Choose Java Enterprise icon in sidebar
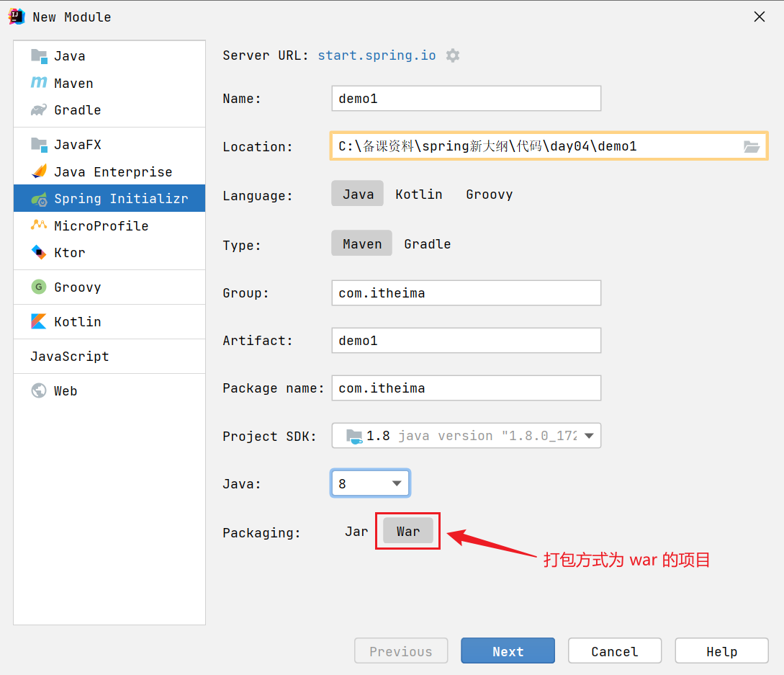Screen dimensions: 784x675 coord(39,171)
